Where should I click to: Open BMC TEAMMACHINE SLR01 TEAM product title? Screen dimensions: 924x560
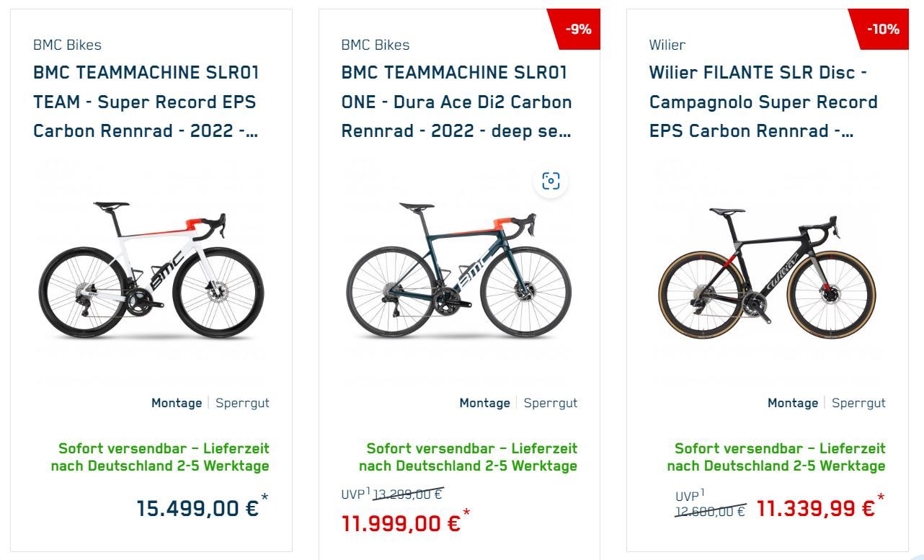(146, 102)
